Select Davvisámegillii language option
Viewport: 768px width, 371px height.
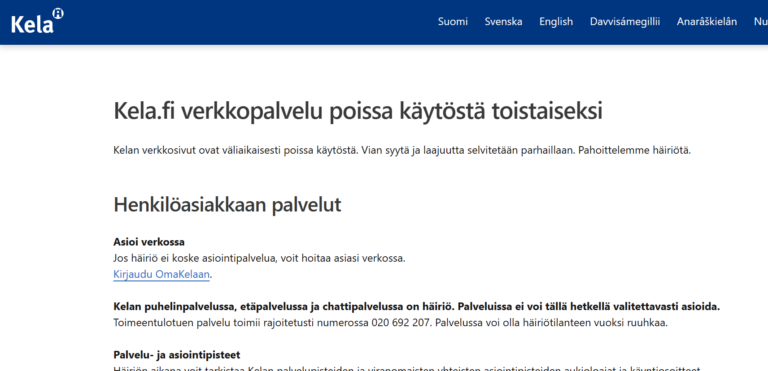(x=625, y=22)
